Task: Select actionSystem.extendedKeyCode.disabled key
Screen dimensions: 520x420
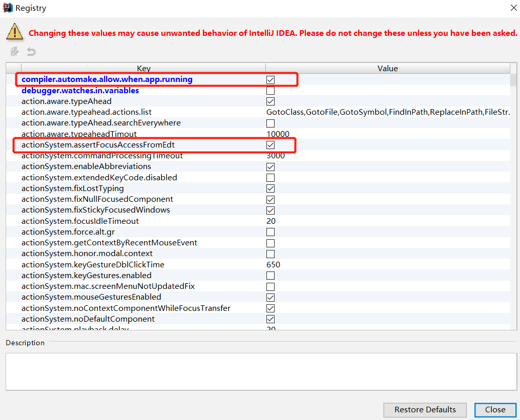Action: (x=99, y=178)
